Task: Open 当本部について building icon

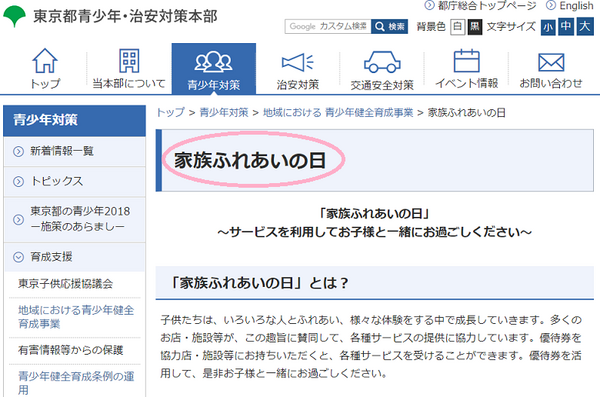Action: pyautogui.click(x=129, y=60)
